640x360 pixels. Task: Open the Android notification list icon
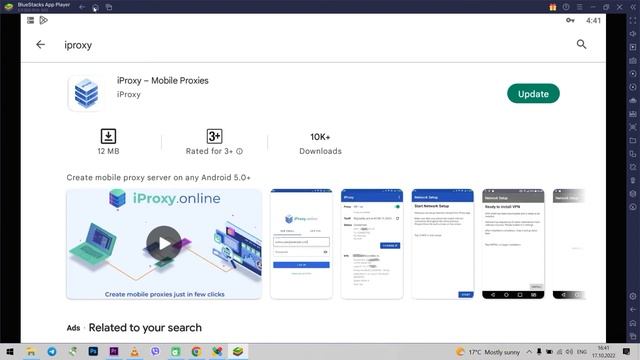click(x=30, y=20)
